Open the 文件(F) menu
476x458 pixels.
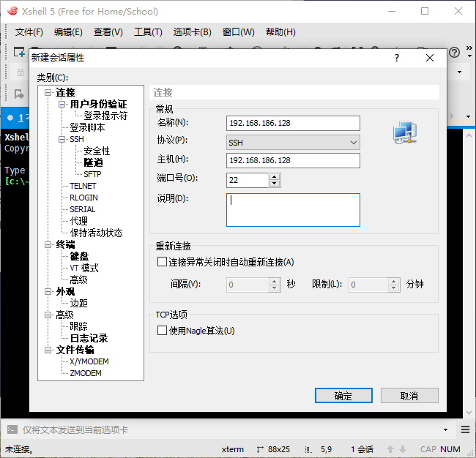[x=29, y=32]
